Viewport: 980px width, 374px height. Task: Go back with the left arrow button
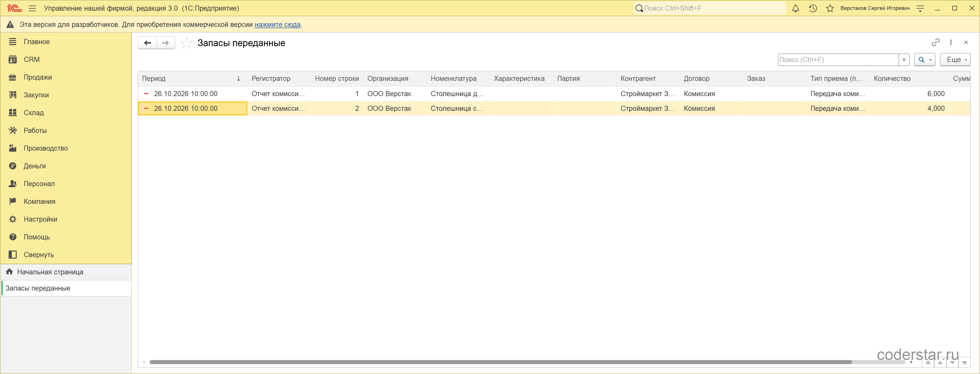point(148,43)
